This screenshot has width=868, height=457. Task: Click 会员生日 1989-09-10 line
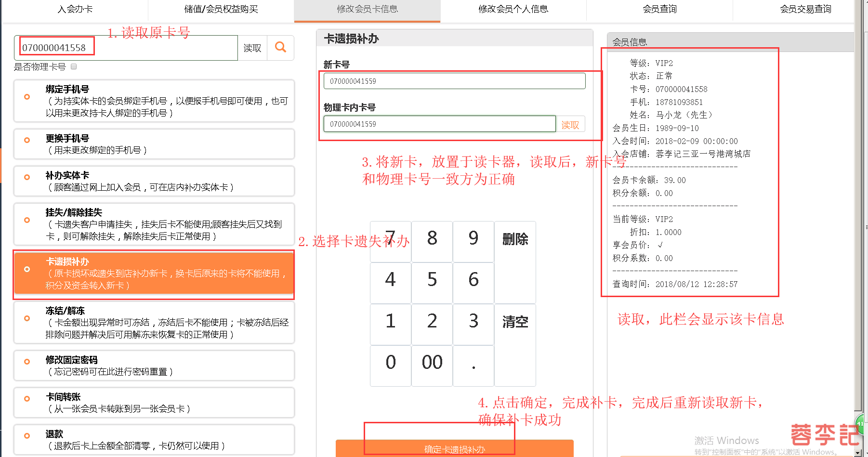656,128
